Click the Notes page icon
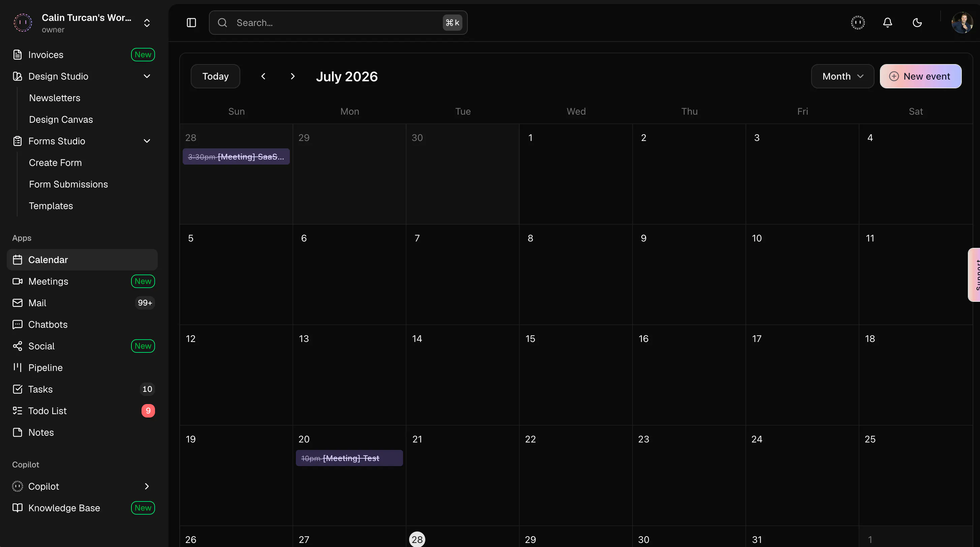The image size is (980, 547). 18,432
